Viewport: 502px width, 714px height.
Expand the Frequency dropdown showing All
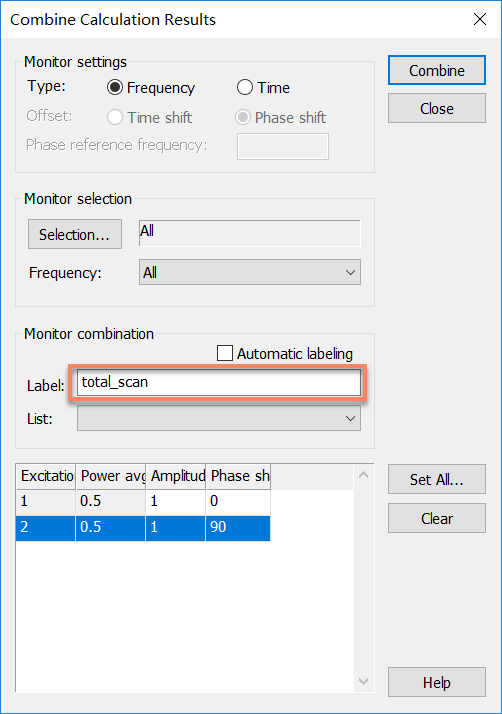(x=250, y=272)
